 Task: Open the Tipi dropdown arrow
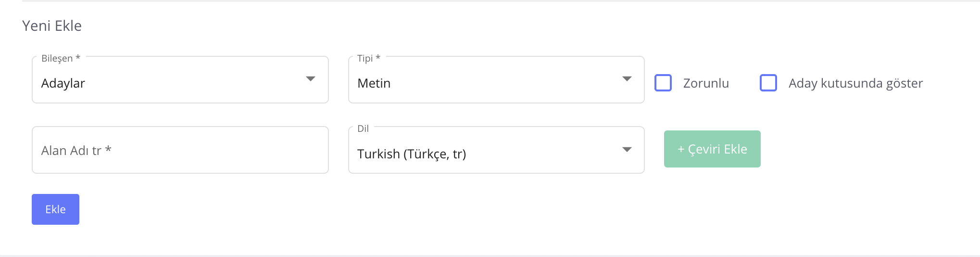[627, 79]
